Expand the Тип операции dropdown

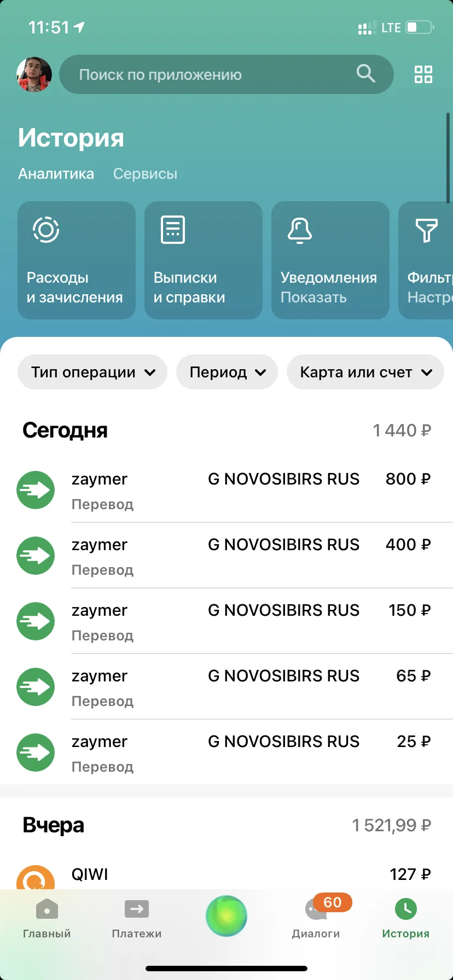(92, 372)
